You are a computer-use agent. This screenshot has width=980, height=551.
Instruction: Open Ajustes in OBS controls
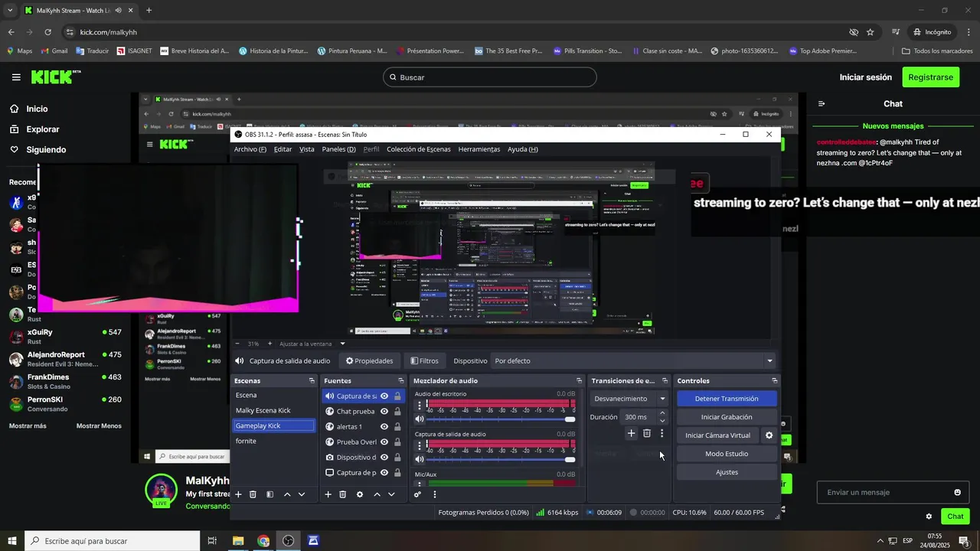click(x=727, y=472)
